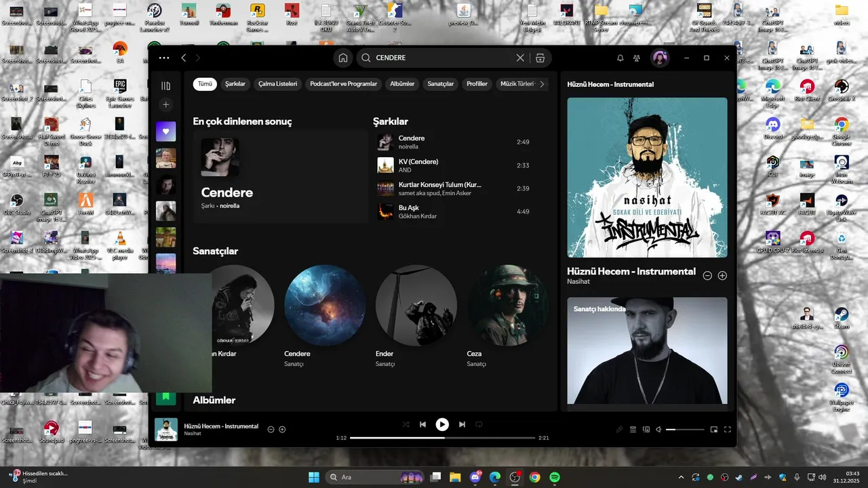Open Spotify icon in the taskbar
Image resolution: width=868 pixels, height=488 pixels.
click(x=555, y=477)
